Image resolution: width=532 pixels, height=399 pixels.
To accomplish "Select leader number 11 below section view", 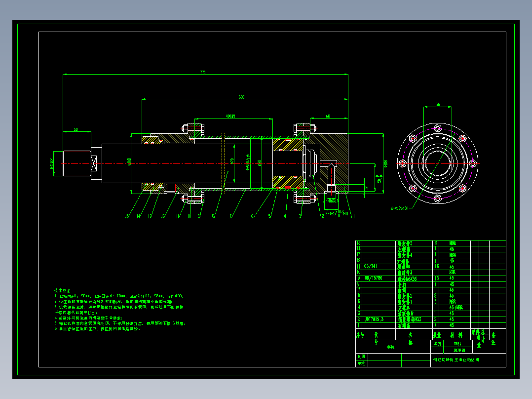I will 177,216.
